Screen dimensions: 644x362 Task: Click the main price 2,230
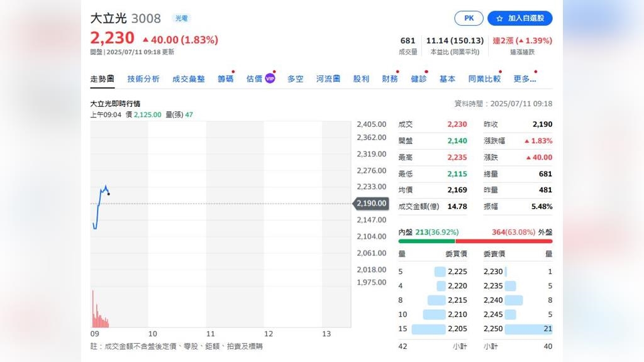(112, 38)
